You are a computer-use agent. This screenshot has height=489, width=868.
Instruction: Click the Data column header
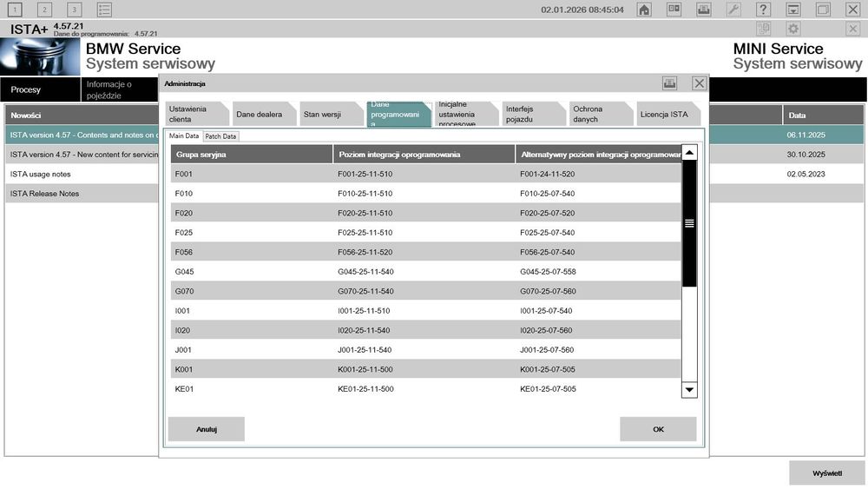[823, 116]
